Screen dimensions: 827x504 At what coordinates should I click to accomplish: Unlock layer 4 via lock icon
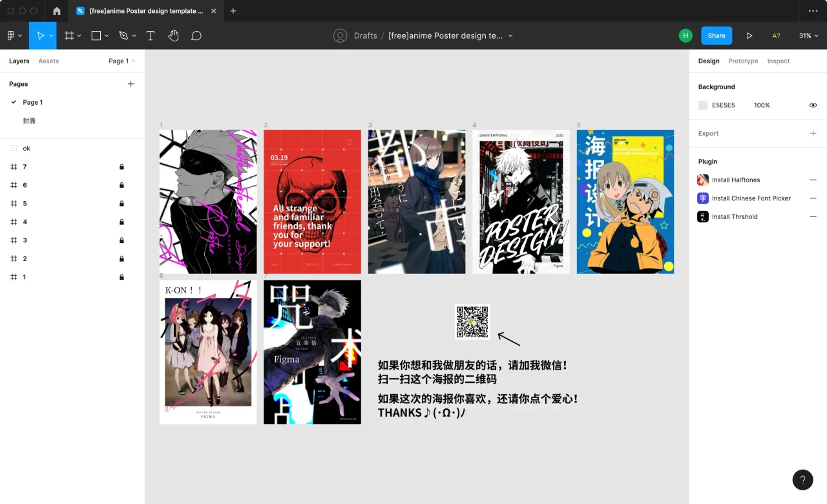click(x=121, y=222)
